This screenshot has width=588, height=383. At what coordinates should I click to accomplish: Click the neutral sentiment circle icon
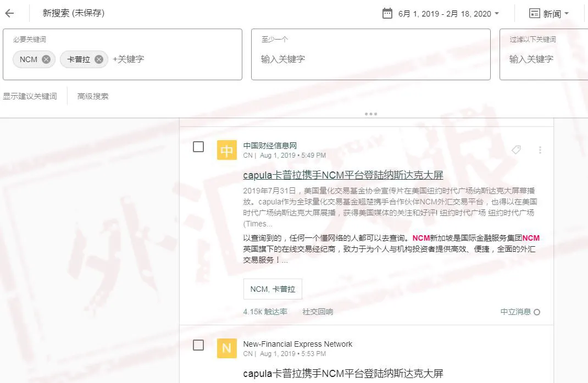pos(537,312)
